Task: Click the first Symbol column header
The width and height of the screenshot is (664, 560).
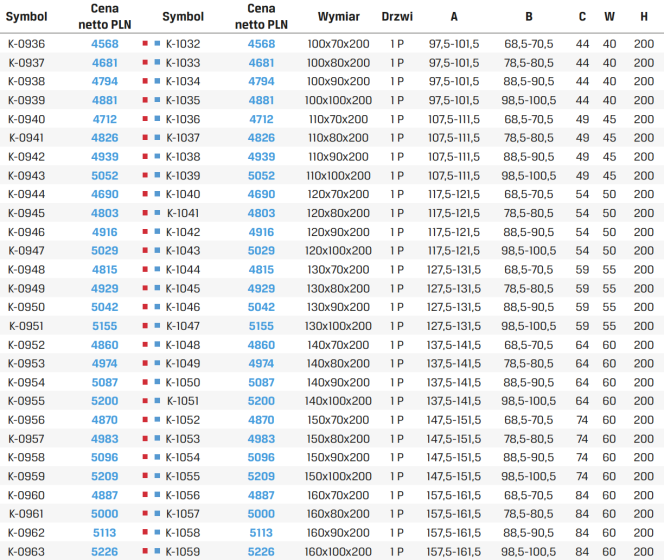Action: (26, 17)
